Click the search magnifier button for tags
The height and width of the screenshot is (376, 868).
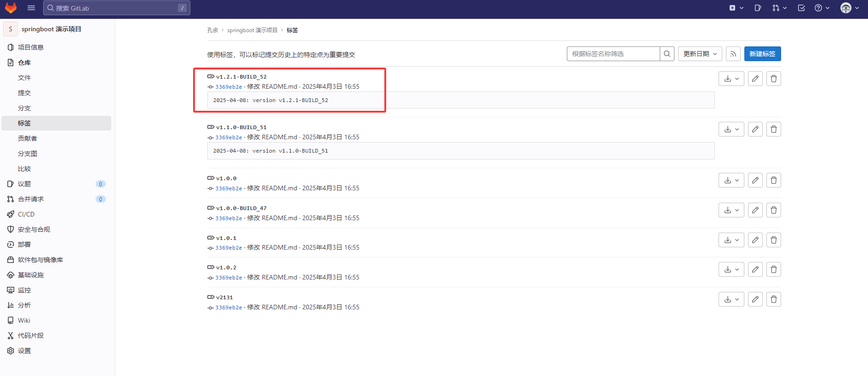point(667,54)
